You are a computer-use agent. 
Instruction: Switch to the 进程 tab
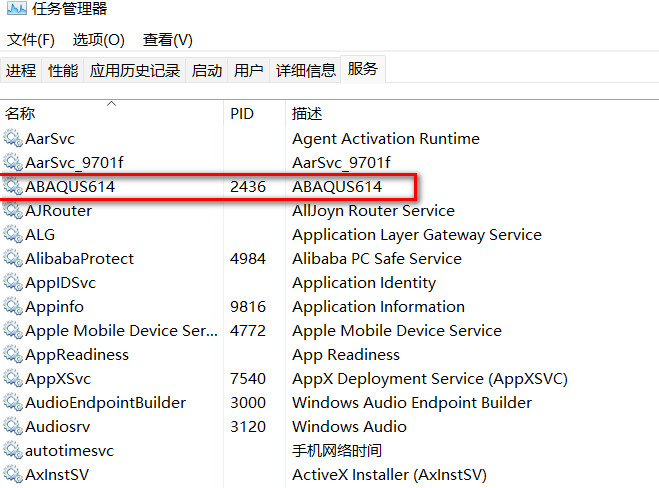pyautogui.click(x=21, y=70)
